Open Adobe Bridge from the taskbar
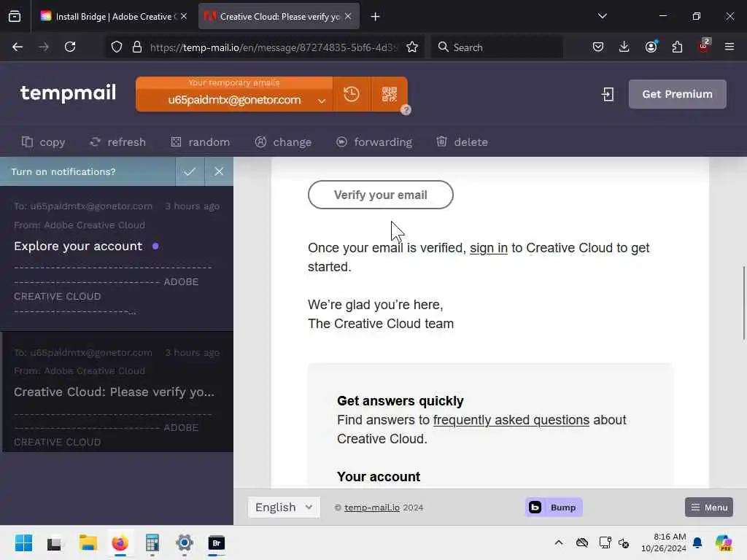This screenshot has height=560, width=747. [216, 542]
